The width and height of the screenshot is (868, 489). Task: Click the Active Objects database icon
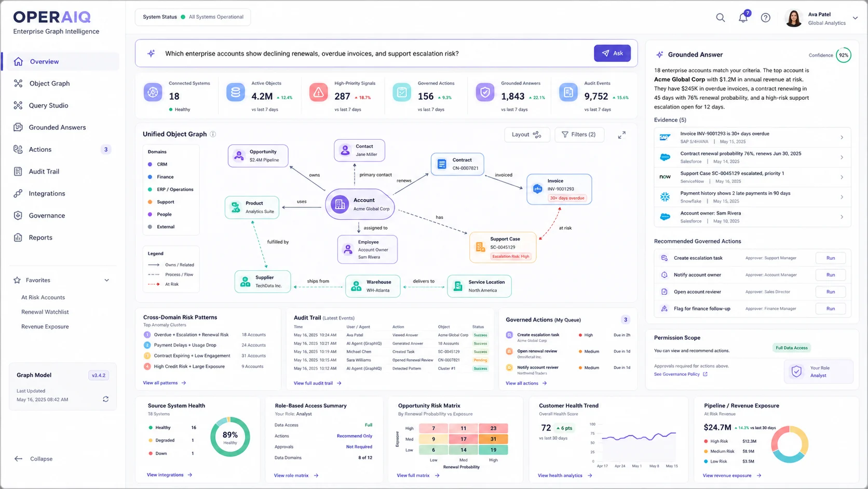pyautogui.click(x=236, y=92)
